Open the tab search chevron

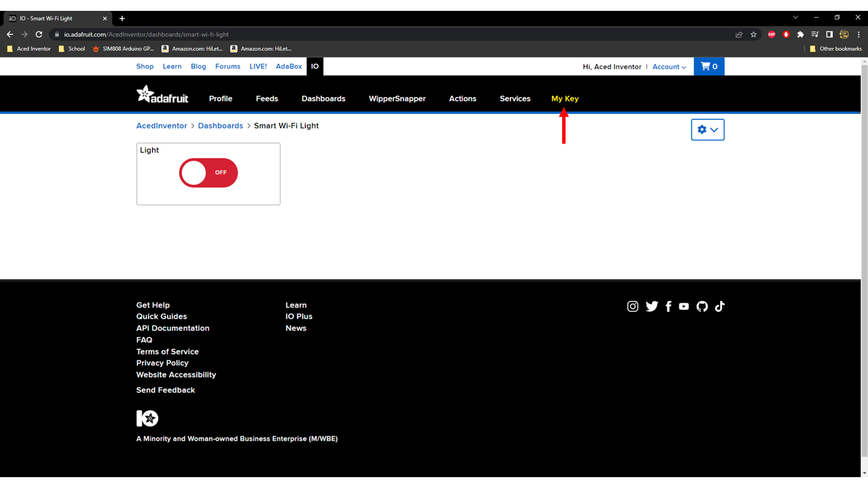(795, 17)
